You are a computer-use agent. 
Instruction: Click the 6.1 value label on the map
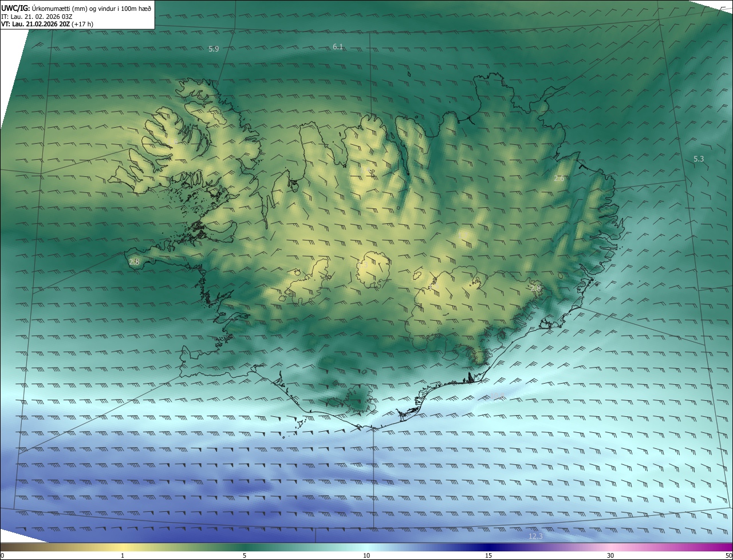[338, 46]
